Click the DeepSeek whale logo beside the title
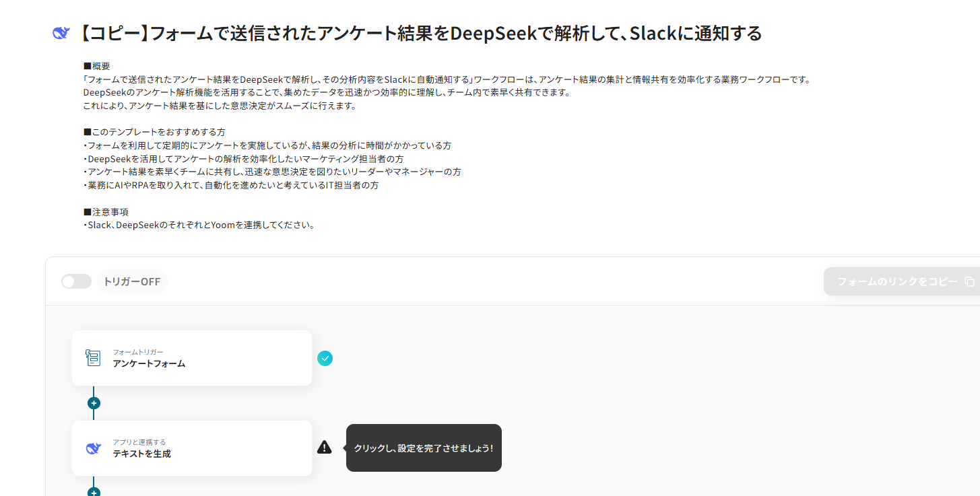This screenshot has height=496, width=980. tap(61, 33)
